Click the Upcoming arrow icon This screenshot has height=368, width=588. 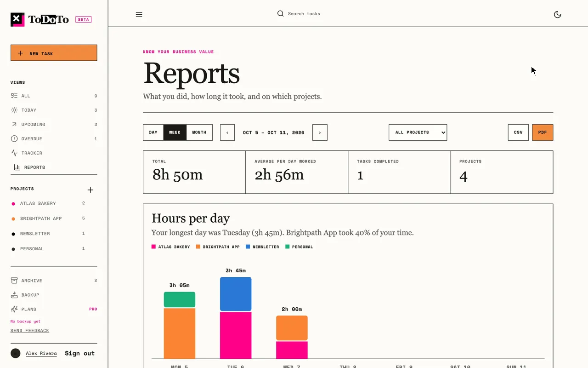click(14, 124)
